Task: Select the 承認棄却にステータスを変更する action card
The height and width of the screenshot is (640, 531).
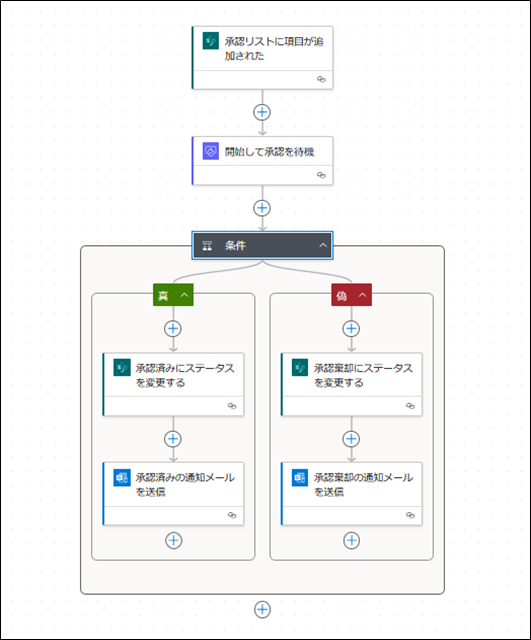Action: pyautogui.click(x=352, y=384)
